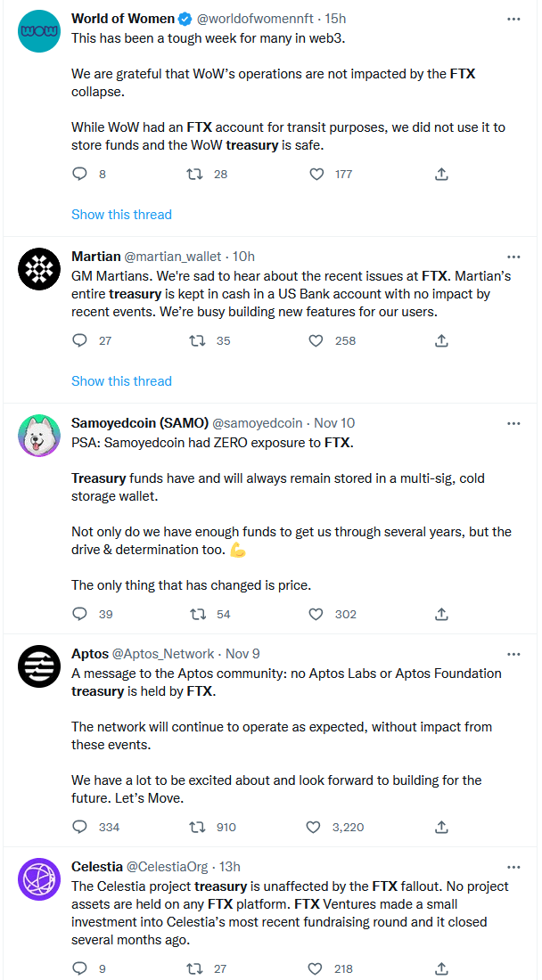Show this thread under the Martian tweet

pyautogui.click(x=121, y=381)
